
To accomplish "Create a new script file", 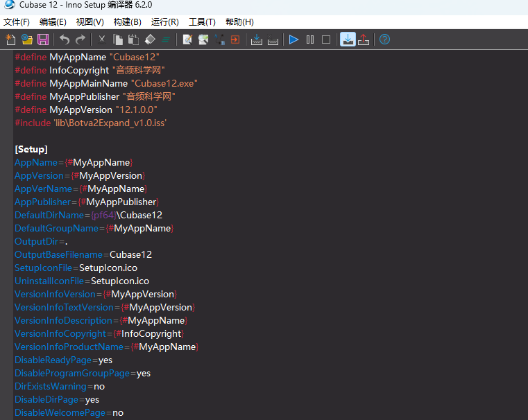I will point(10,40).
